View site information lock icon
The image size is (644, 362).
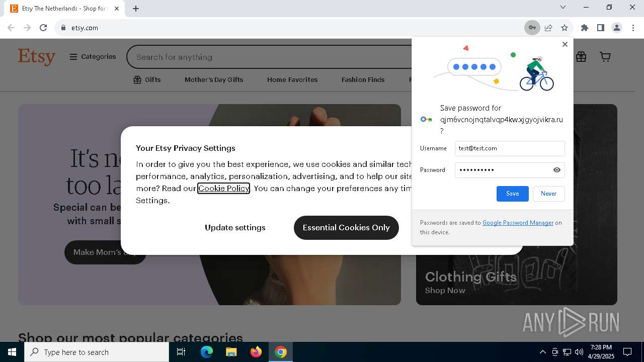pyautogui.click(x=63, y=28)
